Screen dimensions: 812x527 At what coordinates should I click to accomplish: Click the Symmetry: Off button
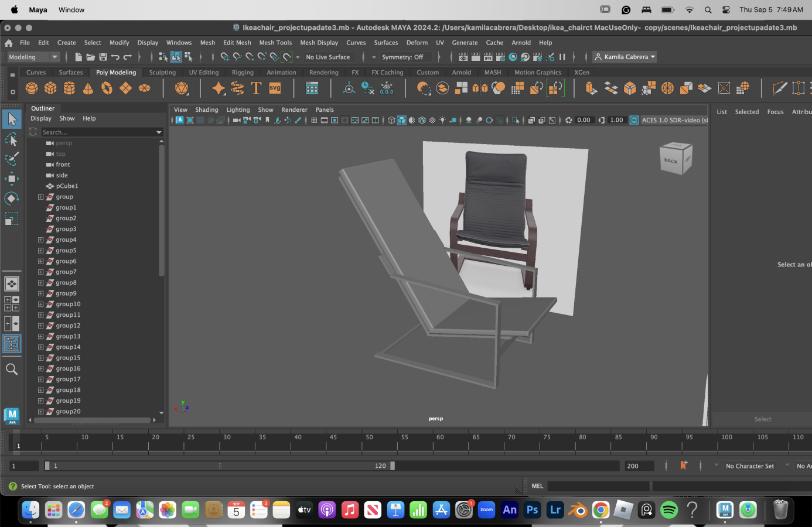pos(402,57)
